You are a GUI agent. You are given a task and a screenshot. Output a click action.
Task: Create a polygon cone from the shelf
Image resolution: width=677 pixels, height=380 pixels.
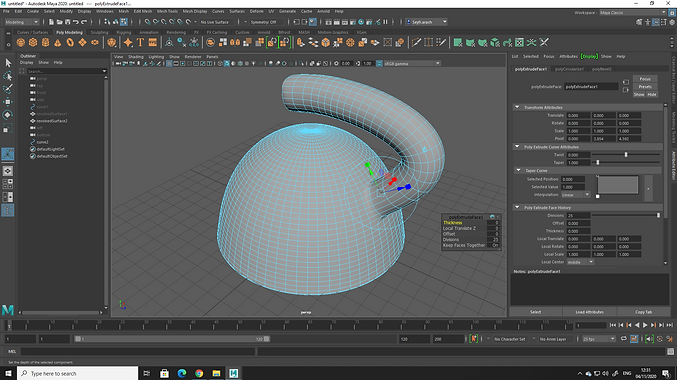coord(57,42)
